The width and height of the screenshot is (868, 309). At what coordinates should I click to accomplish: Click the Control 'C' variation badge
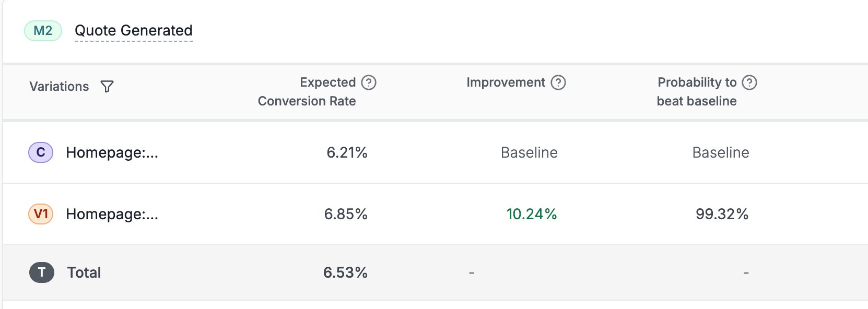[41, 152]
